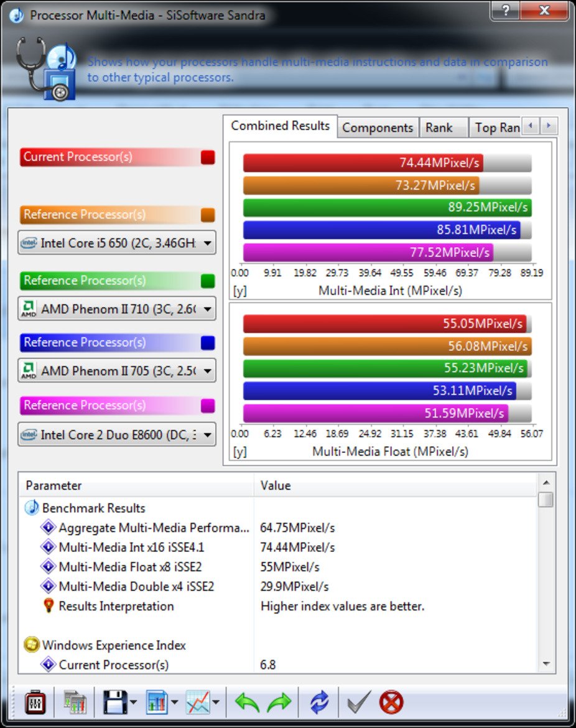The height and width of the screenshot is (728, 576).
Task: Click the benchmark engine icon in bottom toolbar
Action: 35,702
